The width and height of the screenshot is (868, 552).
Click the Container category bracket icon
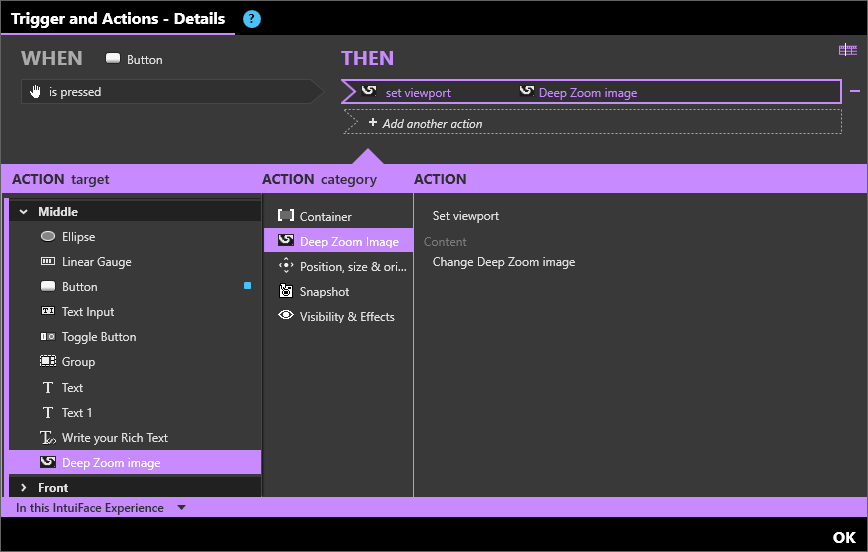click(x=286, y=215)
